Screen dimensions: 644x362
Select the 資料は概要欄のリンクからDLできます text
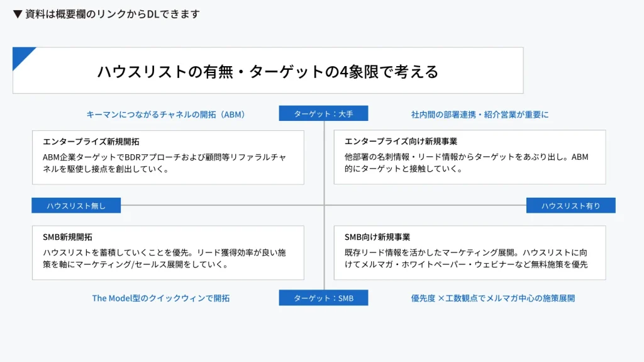click(112, 14)
